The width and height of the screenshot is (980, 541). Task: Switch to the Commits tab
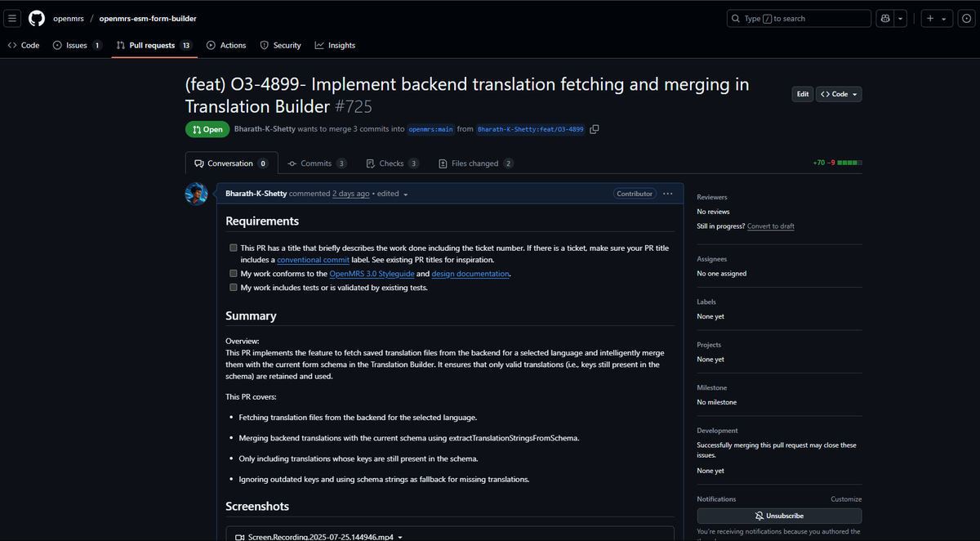pos(317,163)
